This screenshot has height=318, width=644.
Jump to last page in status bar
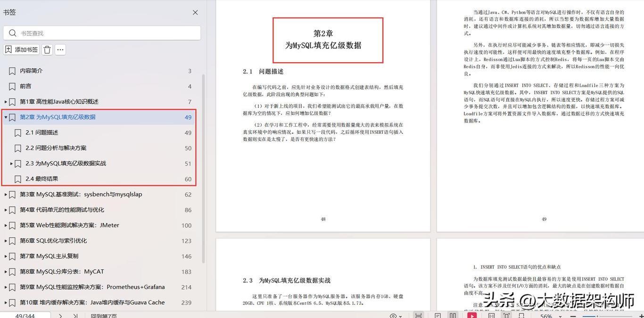(x=75, y=316)
